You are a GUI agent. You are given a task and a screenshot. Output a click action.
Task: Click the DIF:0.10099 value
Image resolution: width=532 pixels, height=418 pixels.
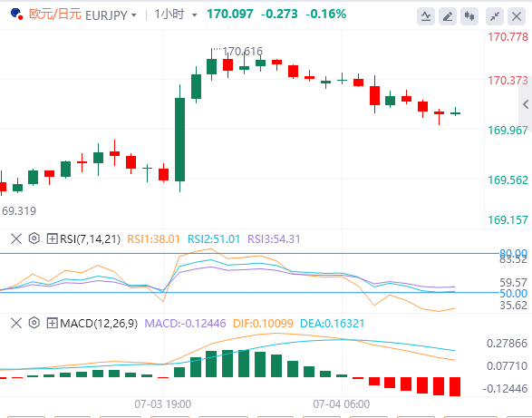[x=263, y=324]
